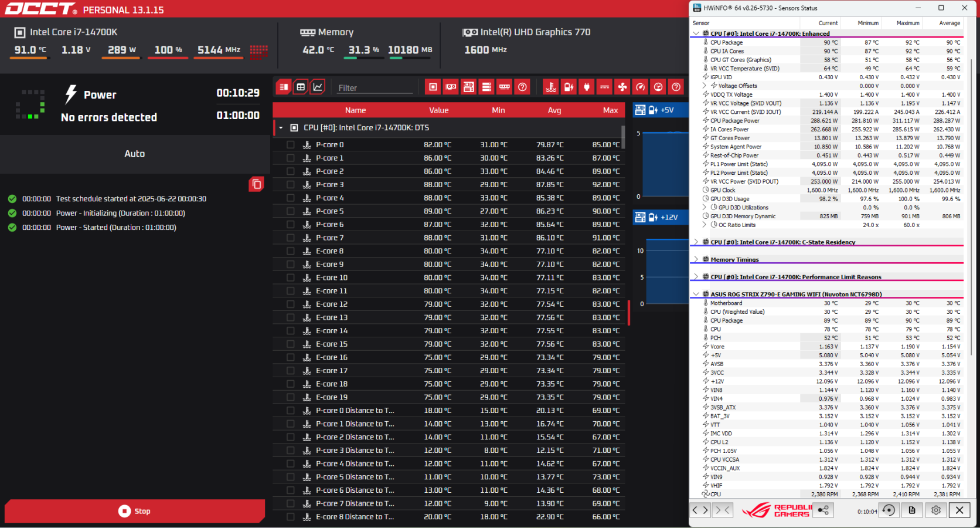Image resolution: width=980 pixels, height=528 pixels.
Task: Switch OCCT monitoring to table view
Action: coord(301,87)
